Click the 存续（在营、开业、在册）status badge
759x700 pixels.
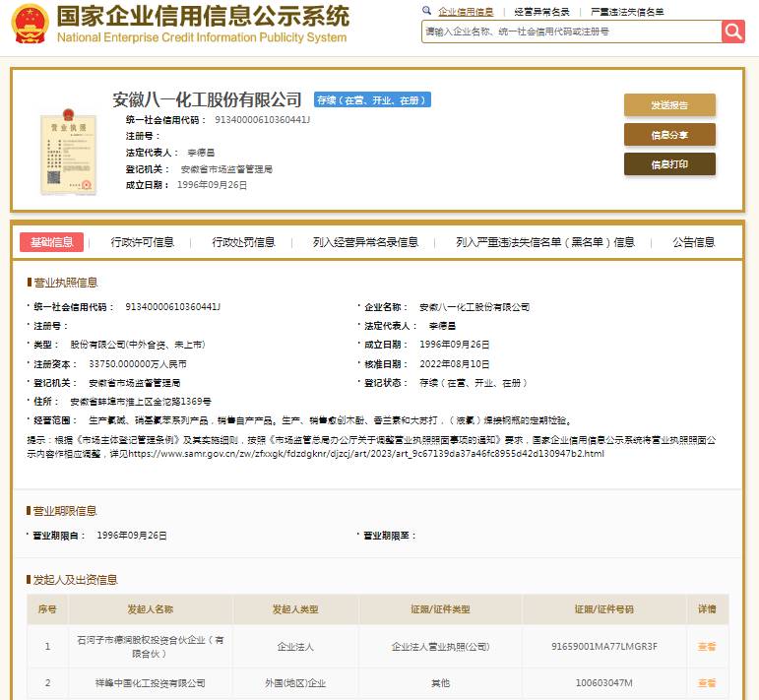coord(372,100)
